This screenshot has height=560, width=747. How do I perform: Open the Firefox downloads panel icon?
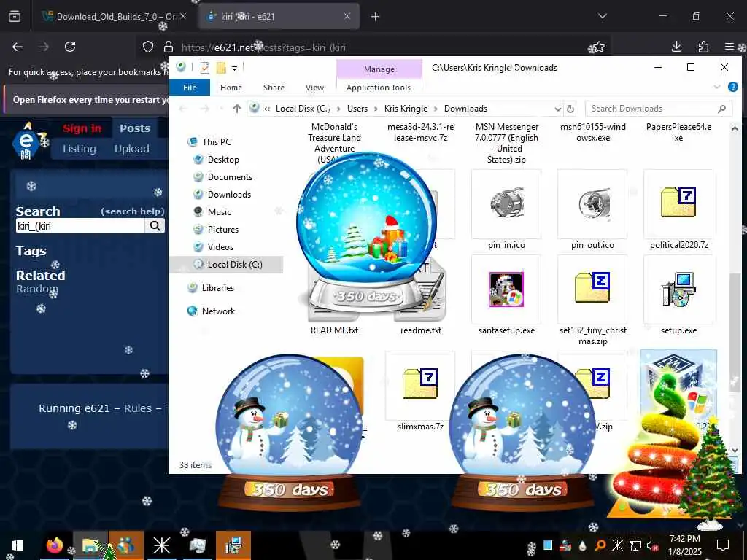[676, 47]
